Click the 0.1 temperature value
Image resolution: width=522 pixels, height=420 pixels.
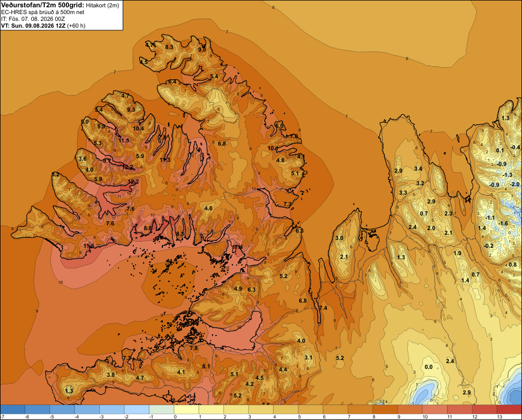[x=500, y=150]
